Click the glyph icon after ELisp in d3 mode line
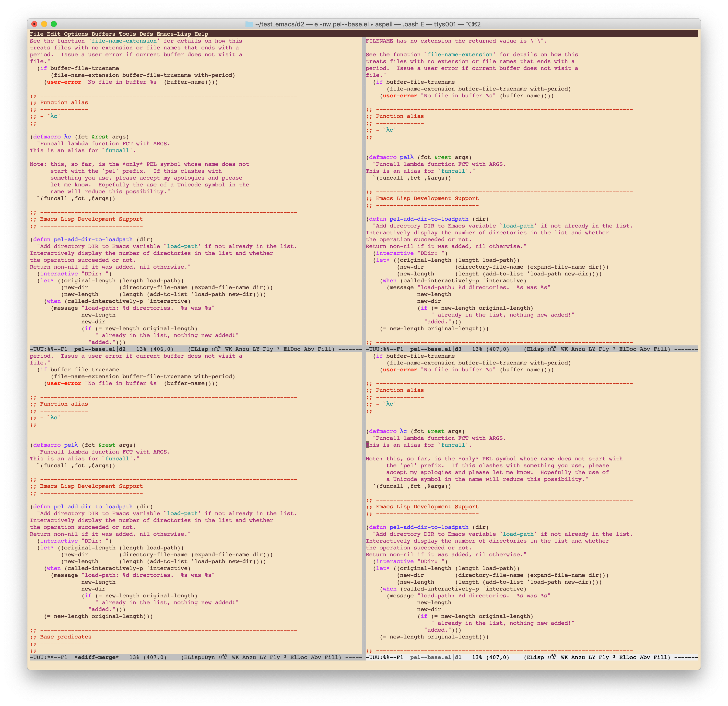This screenshot has height=706, width=728. point(552,349)
